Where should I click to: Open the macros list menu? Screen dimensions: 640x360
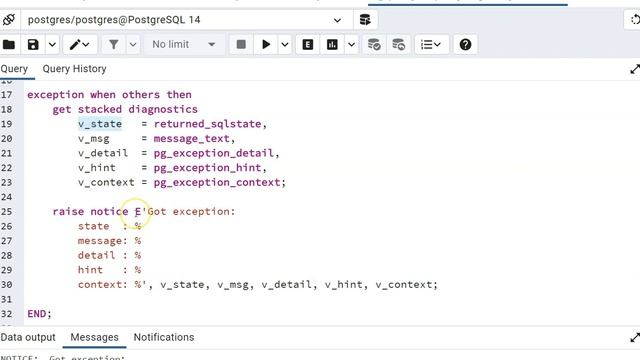tap(431, 44)
